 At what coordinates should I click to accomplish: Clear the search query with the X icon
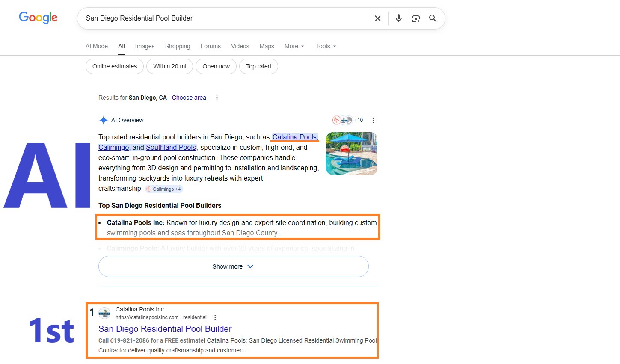[x=378, y=18]
